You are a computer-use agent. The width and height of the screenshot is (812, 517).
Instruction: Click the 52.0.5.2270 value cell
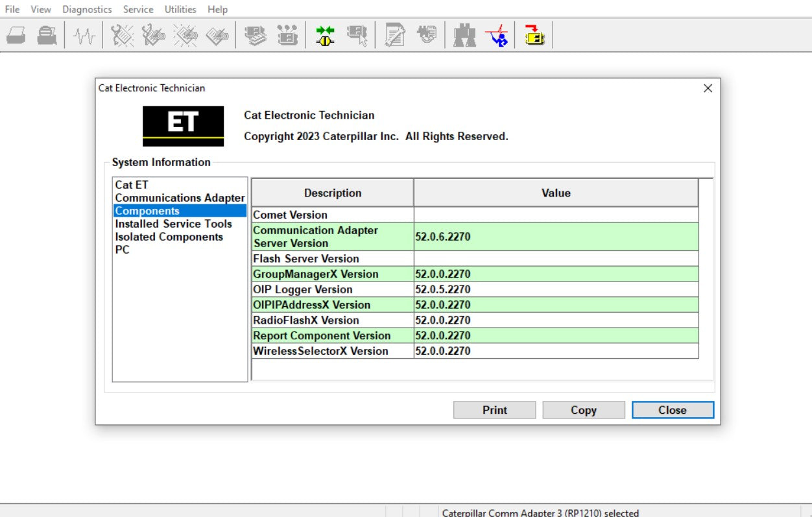556,289
